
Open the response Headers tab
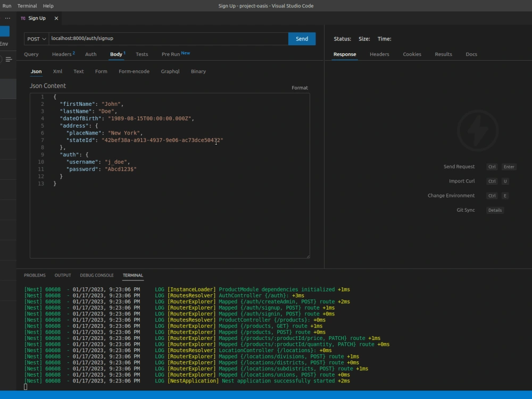[x=379, y=54]
